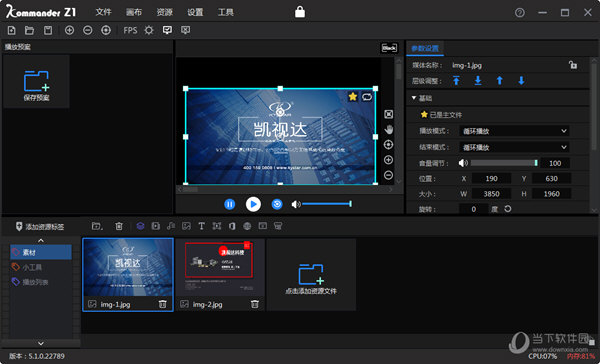Collapse the 基础 section
The image size is (600, 364).
(414, 98)
